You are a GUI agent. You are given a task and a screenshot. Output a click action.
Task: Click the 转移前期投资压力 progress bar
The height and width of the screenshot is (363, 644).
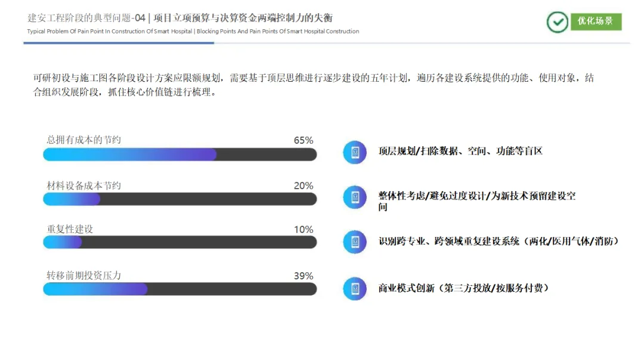(180, 289)
